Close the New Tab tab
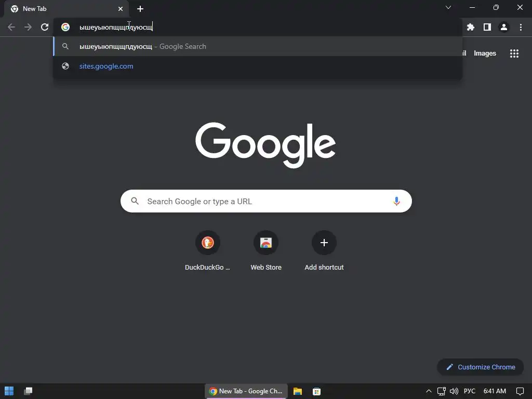Screen dimensions: 532x399 coord(121,9)
